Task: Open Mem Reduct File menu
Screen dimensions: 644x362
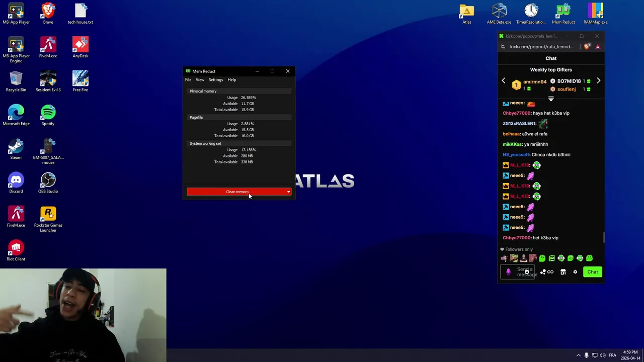Action: click(x=188, y=80)
